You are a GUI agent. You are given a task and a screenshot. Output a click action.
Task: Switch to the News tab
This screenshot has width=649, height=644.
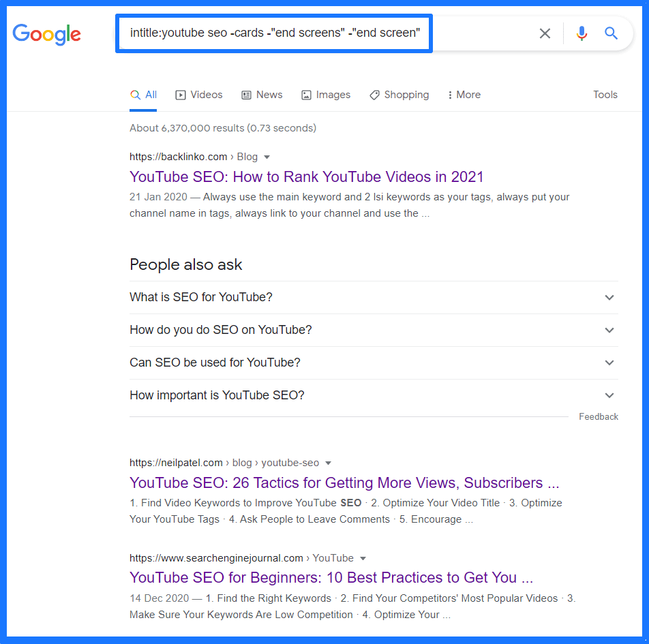pyautogui.click(x=262, y=95)
